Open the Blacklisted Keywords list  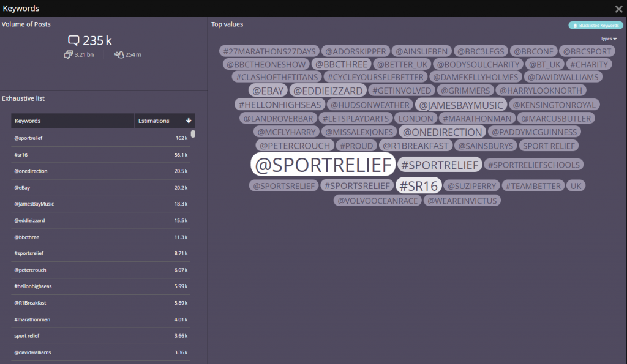coord(596,25)
